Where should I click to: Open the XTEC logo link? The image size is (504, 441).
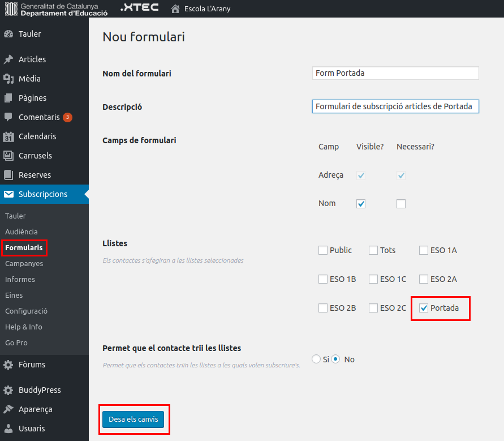pos(139,8)
